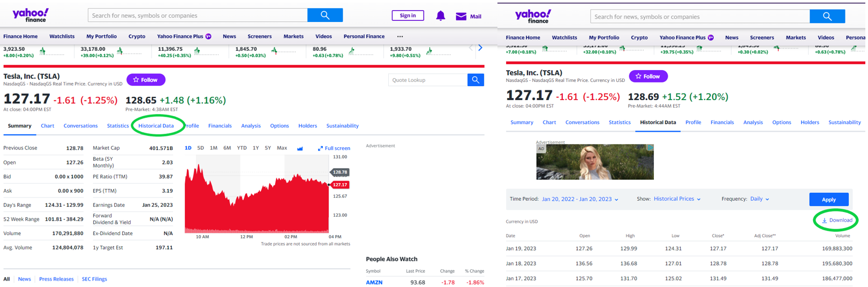Select the 5D chart range
868x287 pixels.
[200, 148]
